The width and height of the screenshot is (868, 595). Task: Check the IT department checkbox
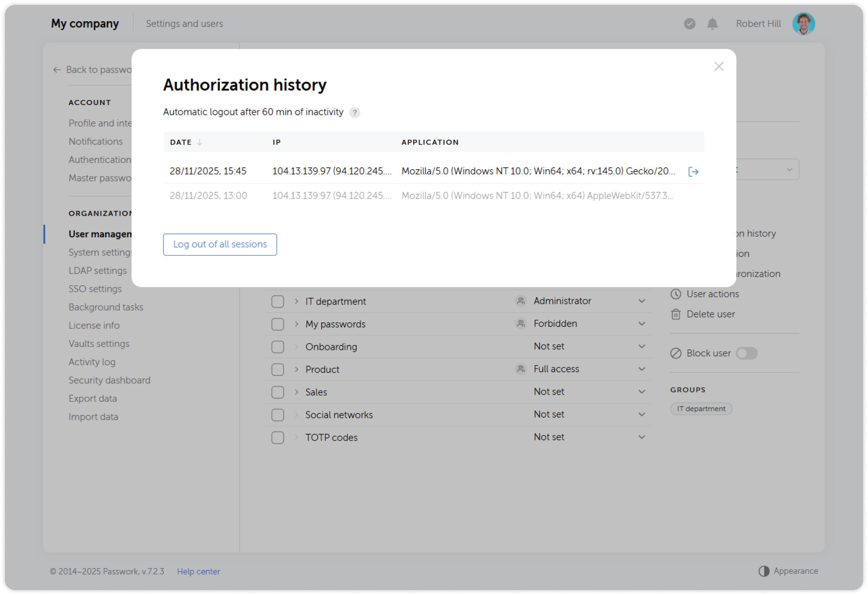277,301
